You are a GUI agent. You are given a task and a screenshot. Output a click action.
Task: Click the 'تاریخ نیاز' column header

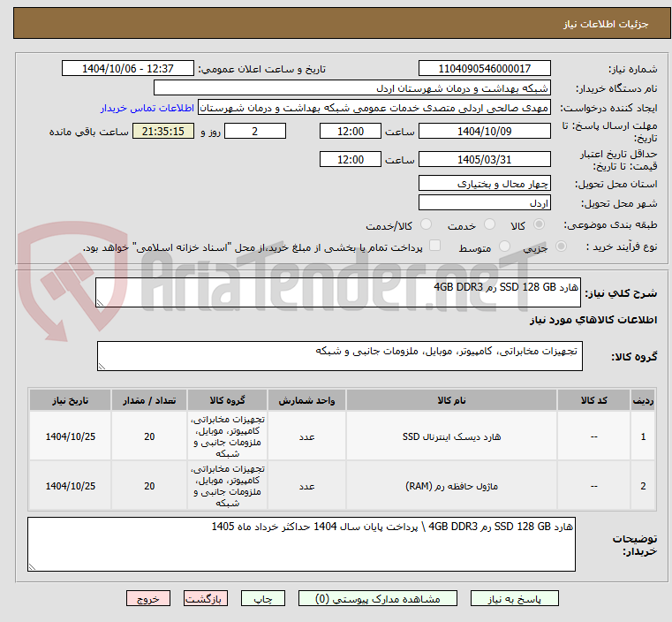(x=71, y=400)
